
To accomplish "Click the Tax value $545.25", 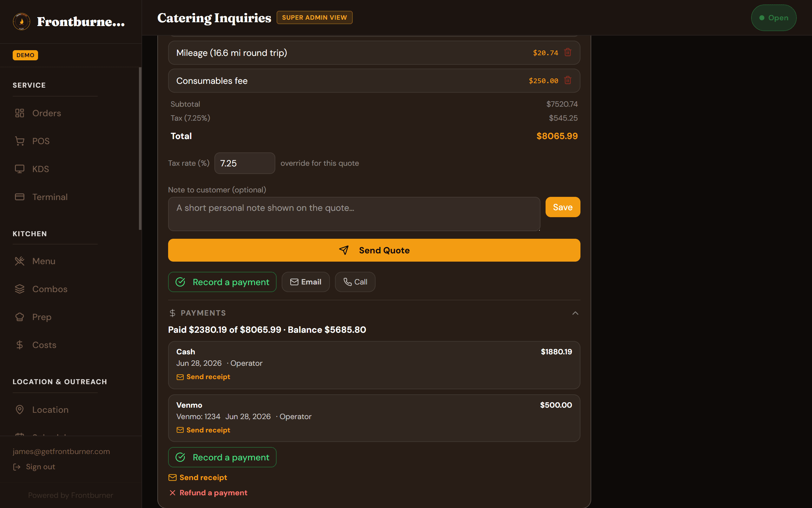I will pyautogui.click(x=563, y=118).
